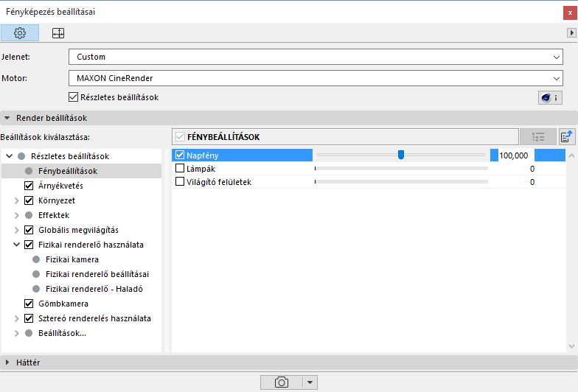Select the Effektek tree item
The image size is (578, 392).
[54, 215]
